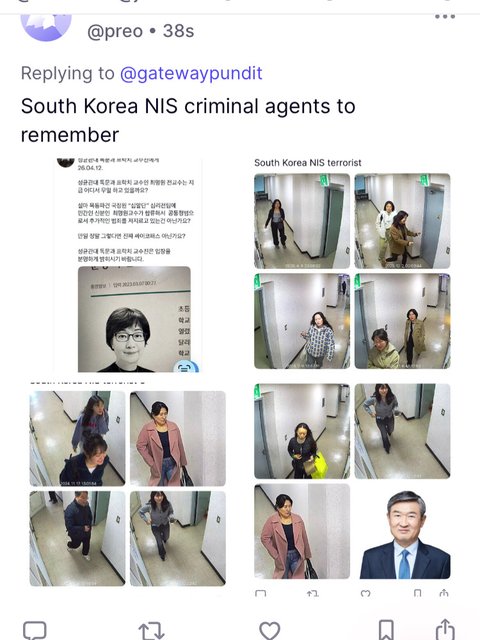Viewport: 480px width, 640px height.
Task: Tap the large repost arrows icon
Action: (151, 630)
